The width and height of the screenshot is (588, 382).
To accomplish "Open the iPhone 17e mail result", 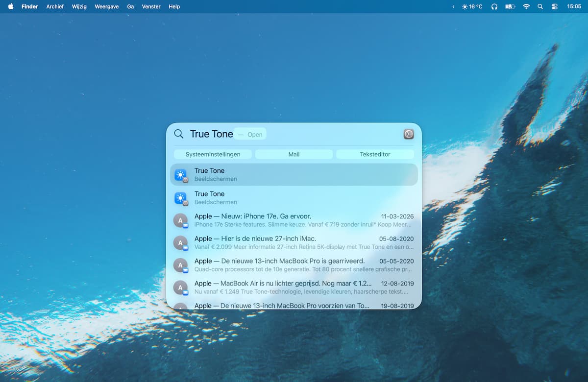I will (294, 220).
